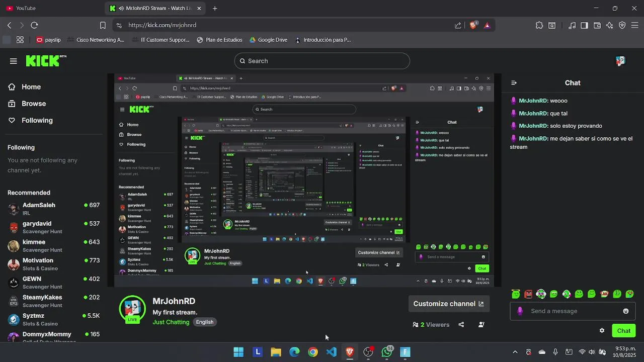Open AdamSaleh recommended channel
This screenshot has height=362, width=644.
tap(53, 209)
